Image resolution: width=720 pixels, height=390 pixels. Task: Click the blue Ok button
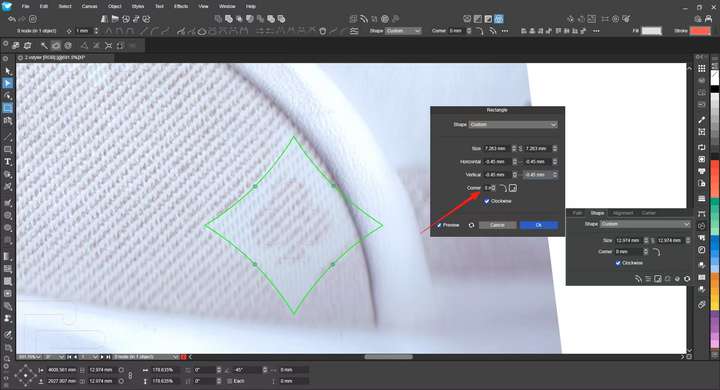point(539,225)
